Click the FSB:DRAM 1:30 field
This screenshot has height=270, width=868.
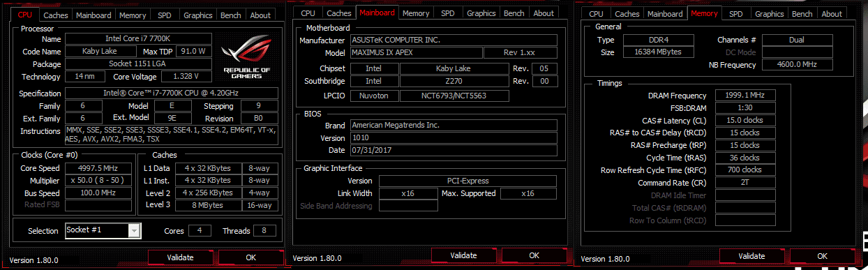pos(746,108)
